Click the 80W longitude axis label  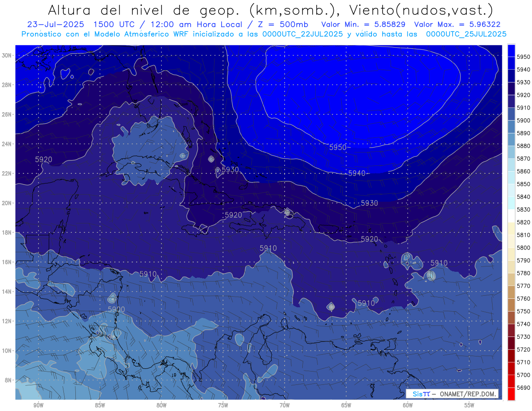point(161,405)
